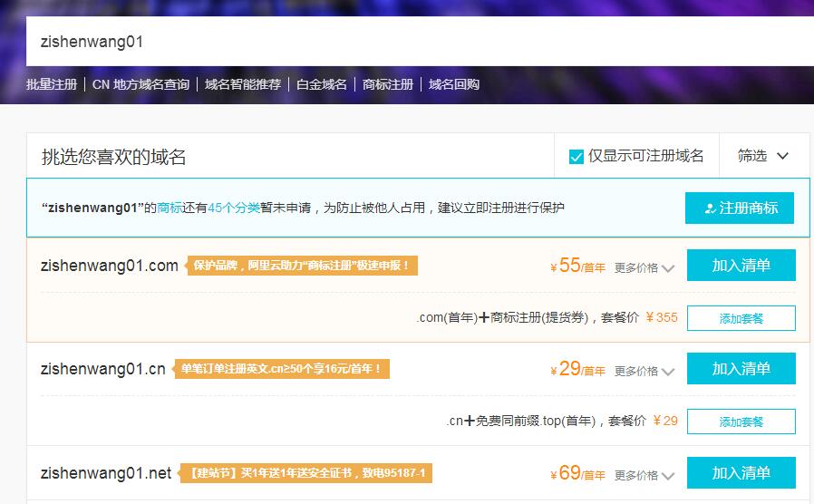Viewport: 814px width, 504px height.
Task: Add zishenwang01.cn to the list (加入清单)
Action: point(741,369)
